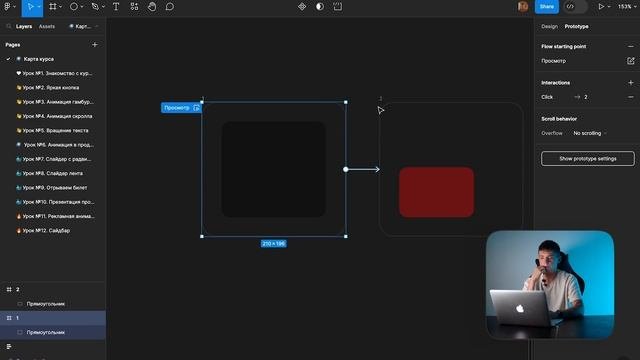640x360 pixels.
Task: Select the Move tool
Action: point(30,7)
